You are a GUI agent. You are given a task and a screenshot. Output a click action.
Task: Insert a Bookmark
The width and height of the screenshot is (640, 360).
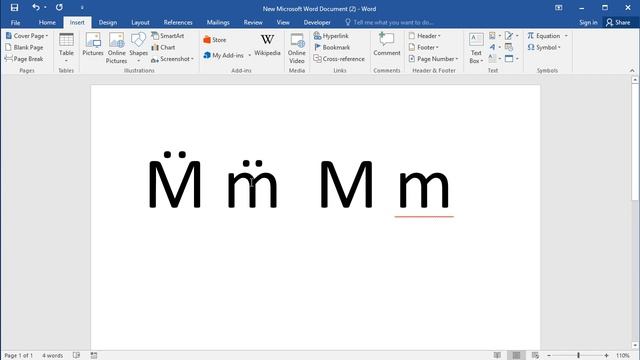click(332, 47)
